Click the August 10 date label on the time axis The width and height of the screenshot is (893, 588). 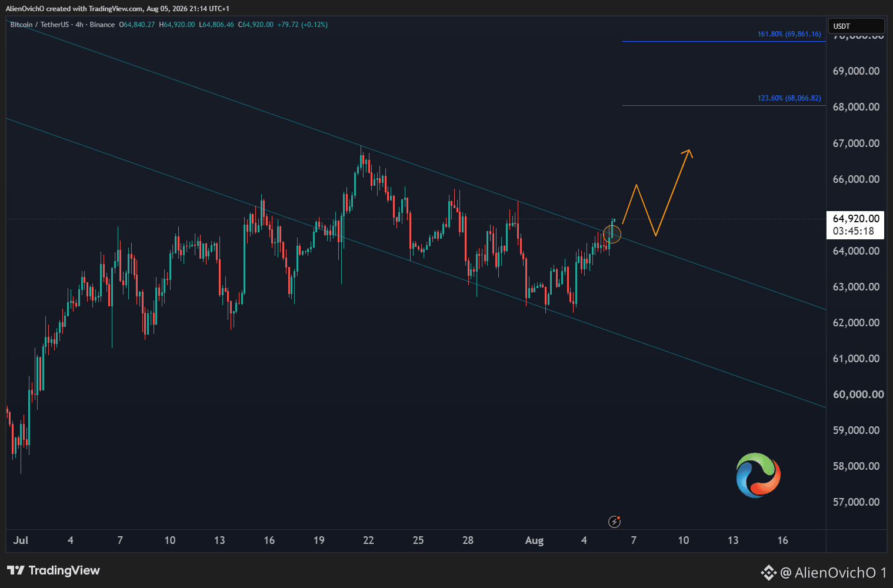click(x=683, y=540)
